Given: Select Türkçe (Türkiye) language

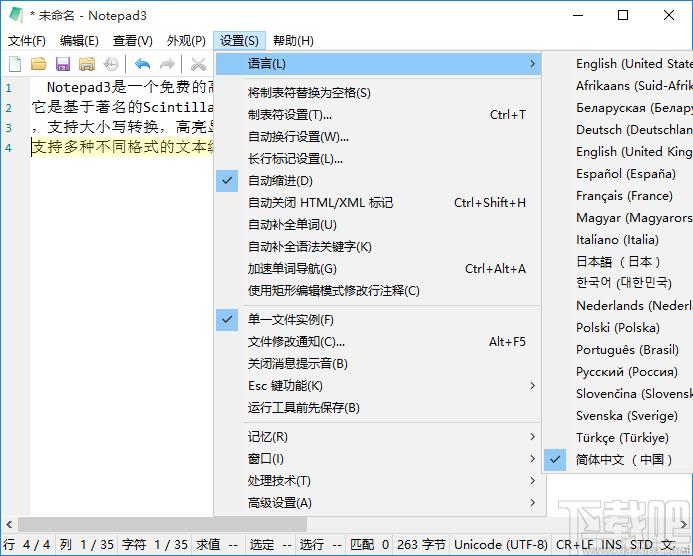Looking at the screenshot, I should 619,438.
